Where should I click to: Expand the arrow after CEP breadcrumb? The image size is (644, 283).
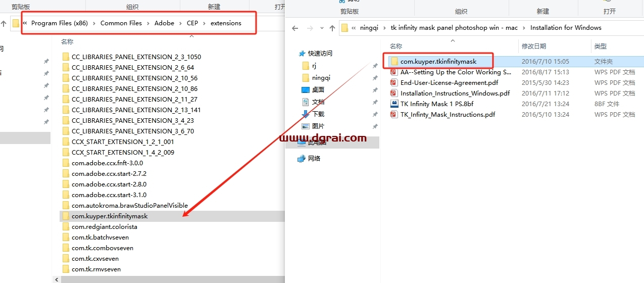(x=205, y=23)
